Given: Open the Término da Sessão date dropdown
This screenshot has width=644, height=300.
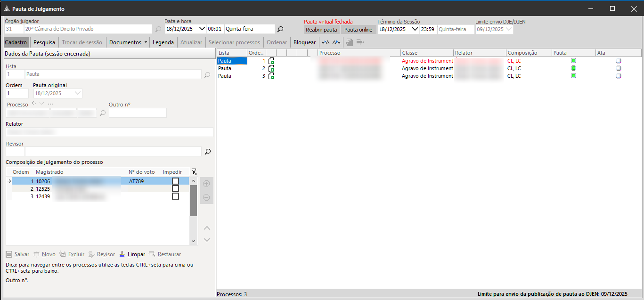Looking at the screenshot, I should [415, 29].
